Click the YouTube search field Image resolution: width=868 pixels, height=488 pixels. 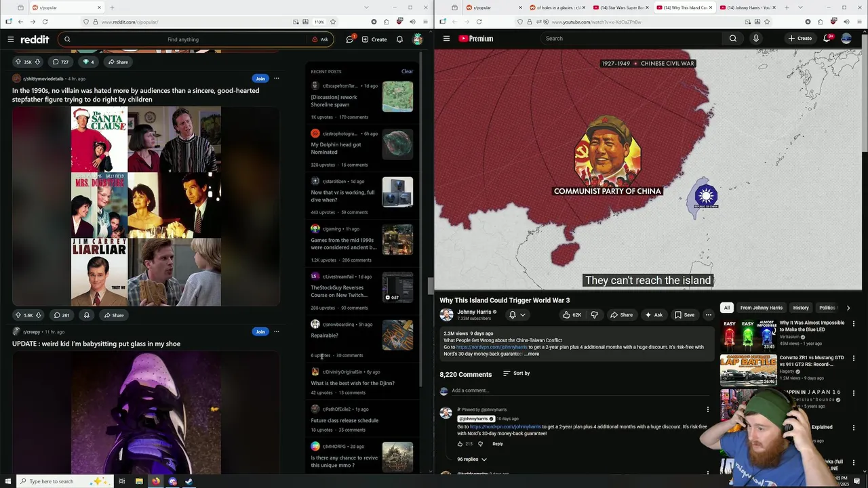click(x=631, y=39)
